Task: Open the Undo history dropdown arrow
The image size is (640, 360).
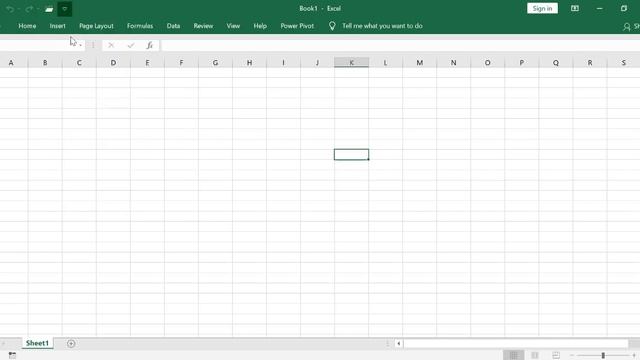Action: tap(19, 9)
